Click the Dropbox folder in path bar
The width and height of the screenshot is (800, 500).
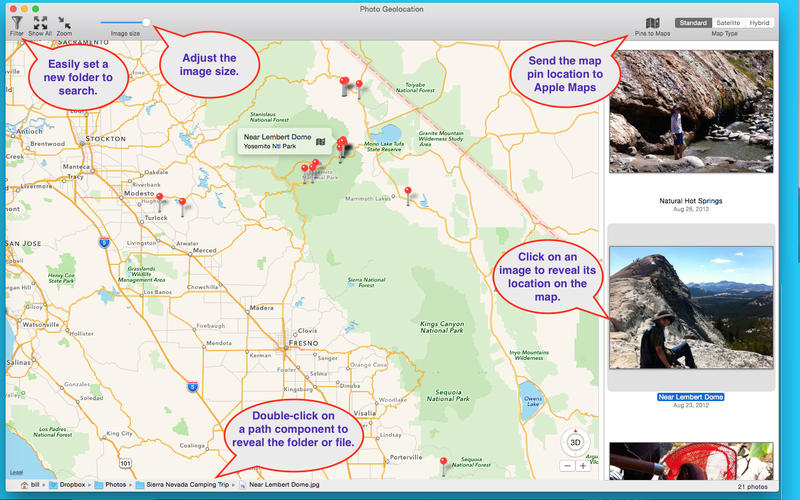[67, 485]
